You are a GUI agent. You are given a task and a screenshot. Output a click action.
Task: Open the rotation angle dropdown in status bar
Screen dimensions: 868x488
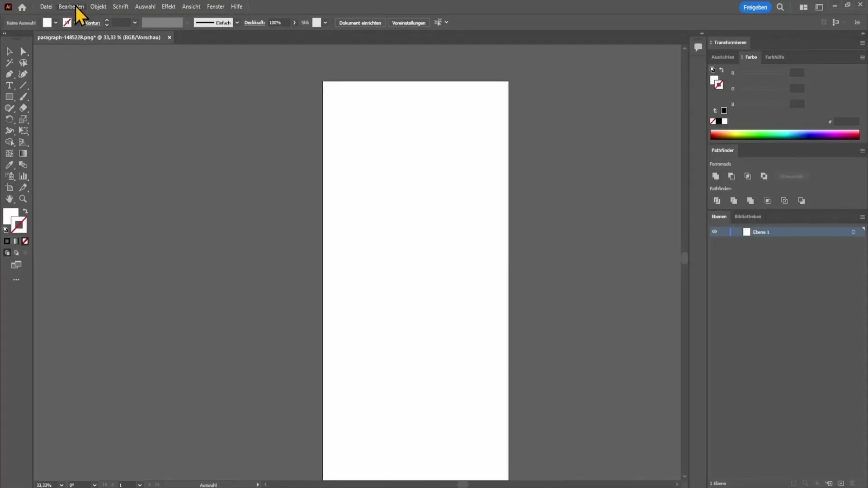tap(94, 485)
